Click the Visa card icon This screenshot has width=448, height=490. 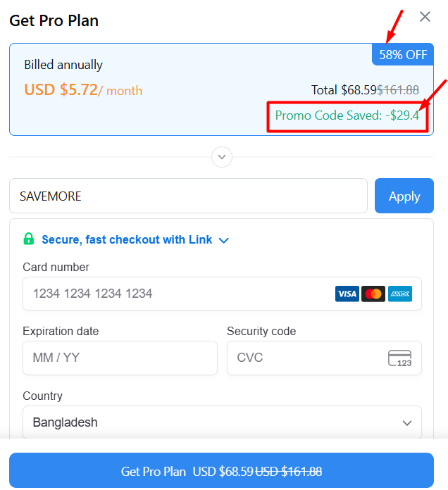point(347,294)
